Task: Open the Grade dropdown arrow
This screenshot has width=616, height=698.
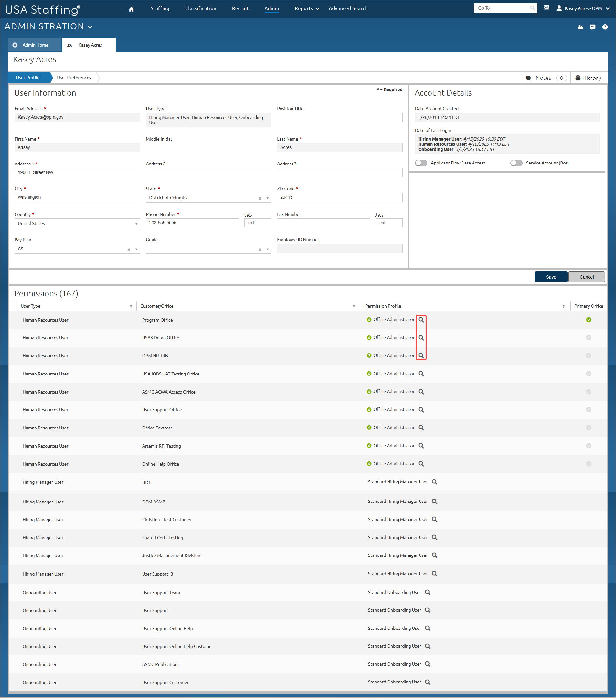Action: click(267, 249)
